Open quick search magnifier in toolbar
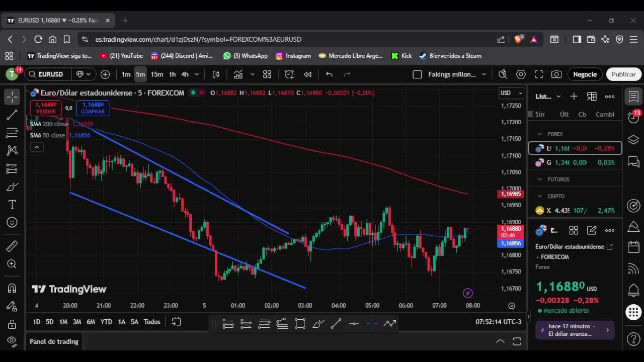The image size is (644, 362). click(503, 74)
